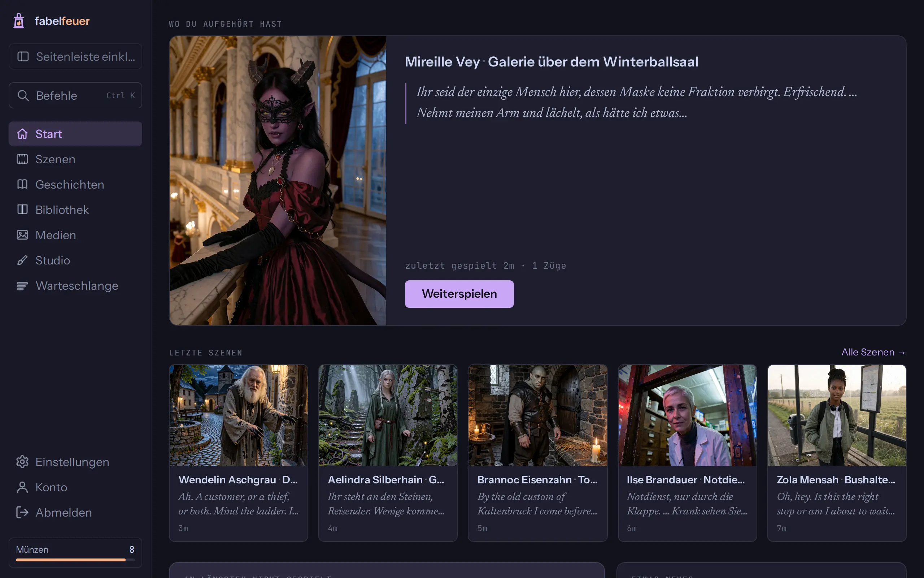Click the fabelfeuer lantern logo icon
This screenshot has height=578, width=924.
(x=19, y=21)
